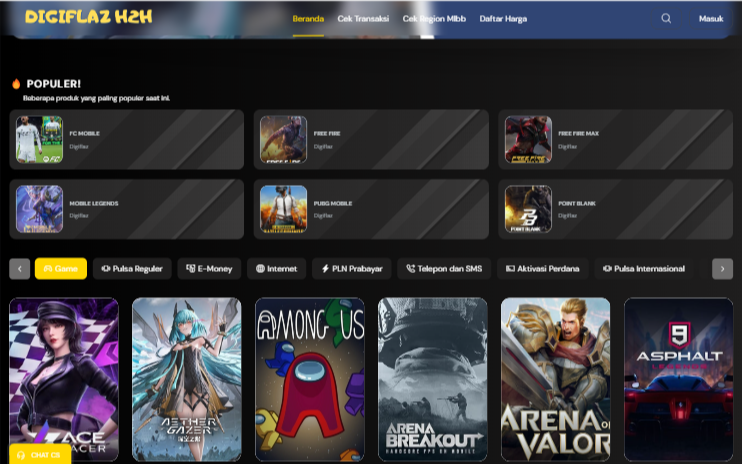Open the Arena Breakout game card
Screen dimensions: 742x464
click(x=432, y=380)
